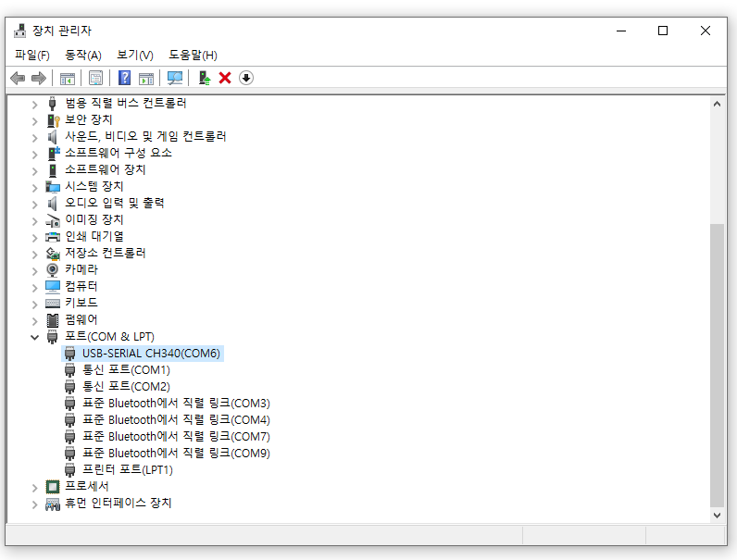Select Bluetooth serial link (COM3)
This screenshot has height=560, width=737.
tap(176, 404)
